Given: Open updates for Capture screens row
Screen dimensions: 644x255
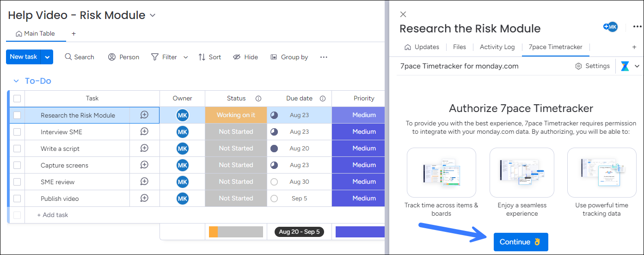Looking at the screenshot, I should point(144,165).
